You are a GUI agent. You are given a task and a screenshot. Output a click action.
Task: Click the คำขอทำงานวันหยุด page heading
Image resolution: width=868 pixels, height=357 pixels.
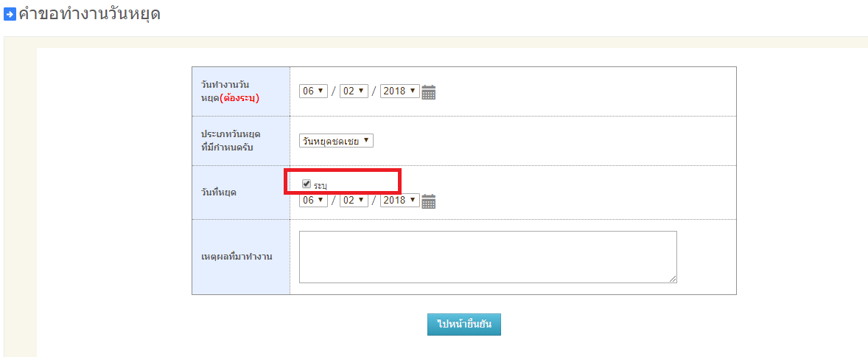[x=90, y=14]
